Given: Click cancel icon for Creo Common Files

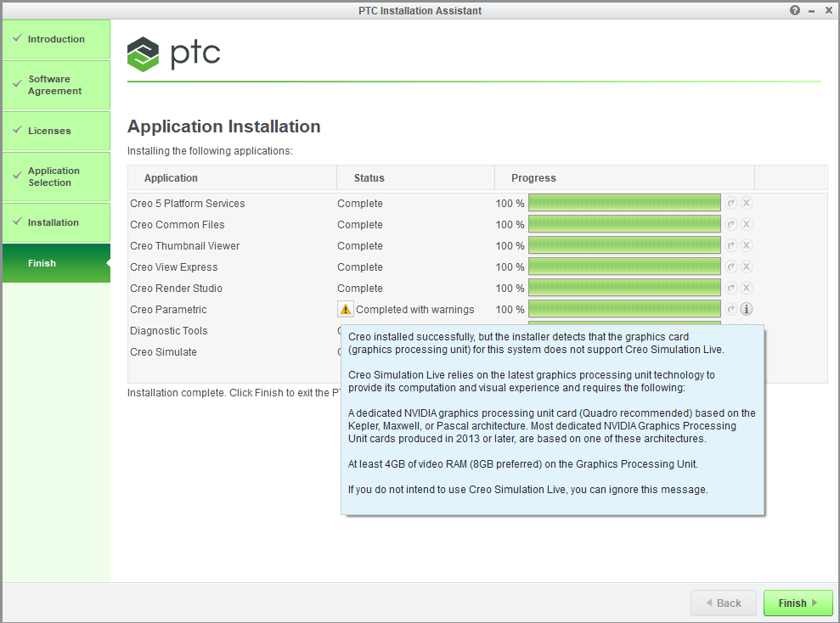Looking at the screenshot, I should pos(747,224).
